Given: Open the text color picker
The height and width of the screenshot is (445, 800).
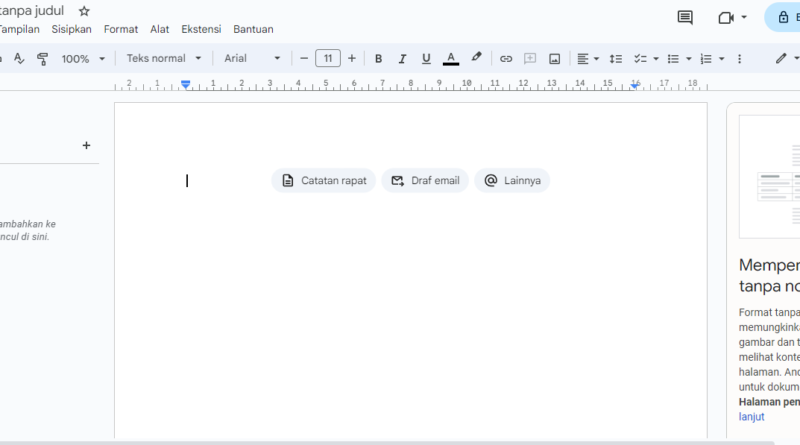Looking at the screenshot, I should 451,59.
